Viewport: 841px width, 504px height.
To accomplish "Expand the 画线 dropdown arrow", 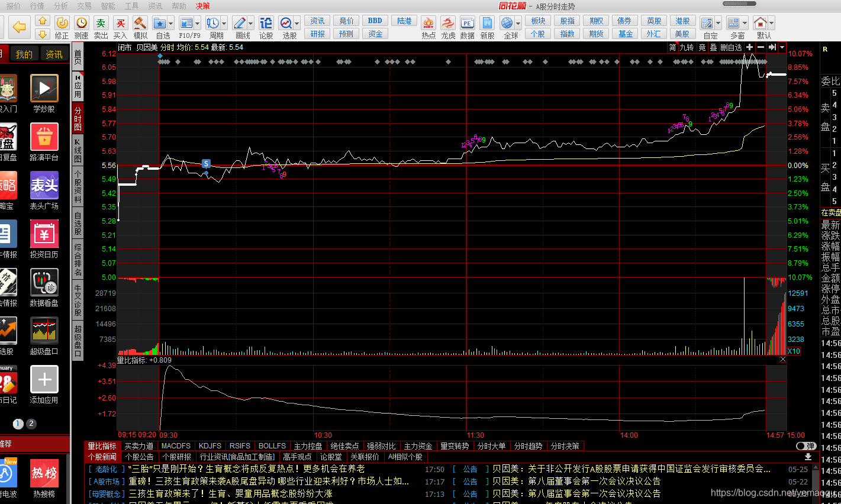I will coord(251,24).
